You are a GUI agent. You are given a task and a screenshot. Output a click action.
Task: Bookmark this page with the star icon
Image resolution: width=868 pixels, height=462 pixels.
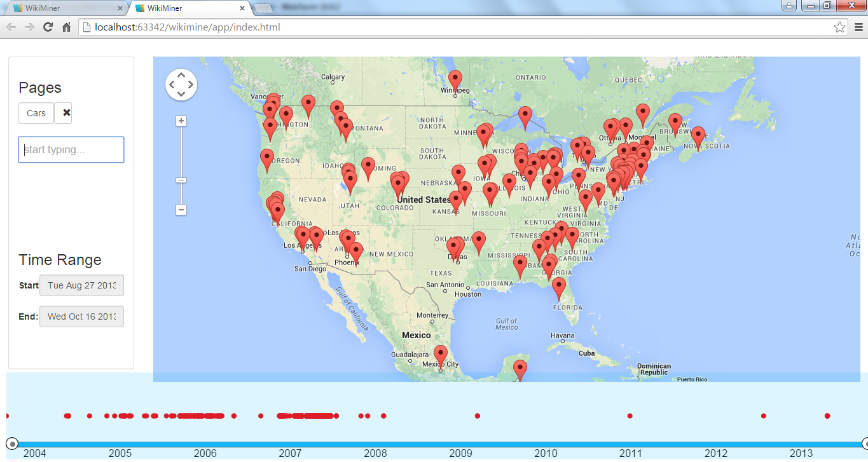[839, 27]
